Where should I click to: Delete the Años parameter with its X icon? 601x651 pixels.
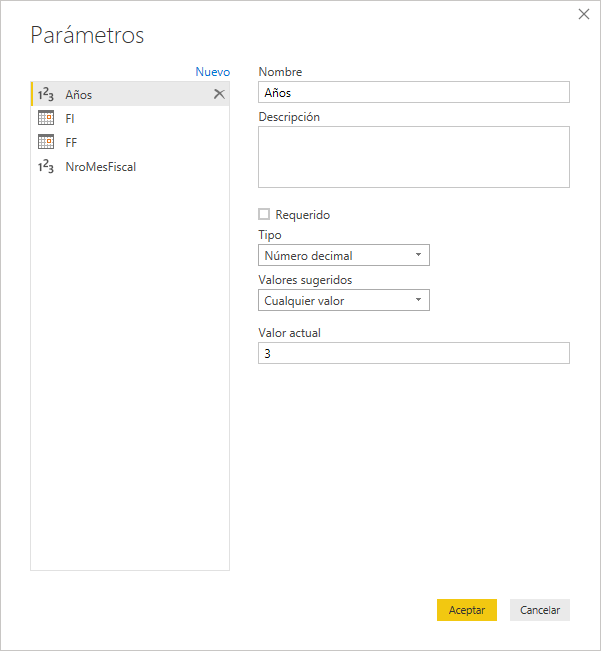pos(219,94)
